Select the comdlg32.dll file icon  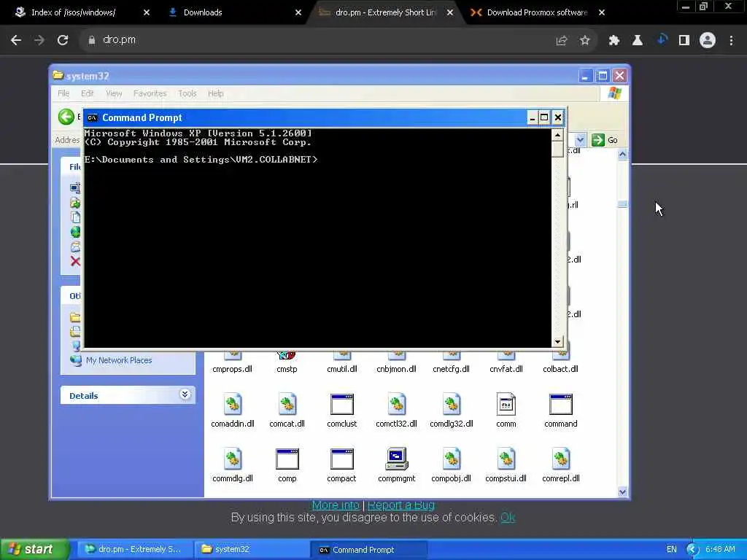451,405
